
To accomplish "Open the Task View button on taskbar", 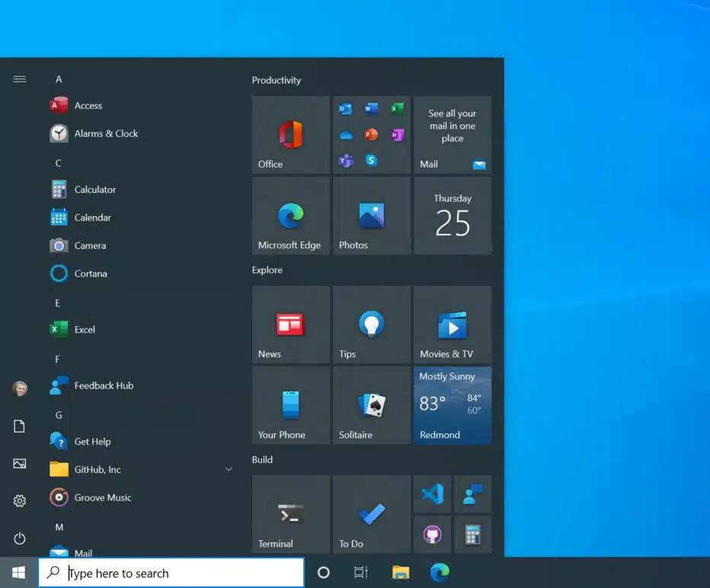I will click(361, 573).
